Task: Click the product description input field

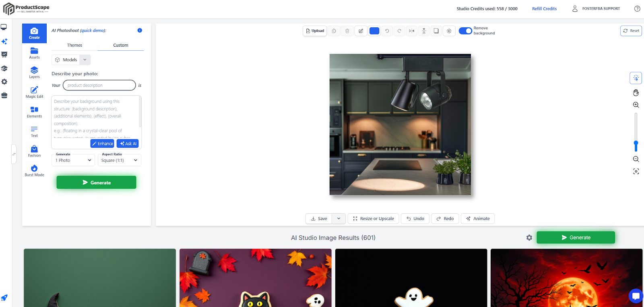Action: pos(99,85)
